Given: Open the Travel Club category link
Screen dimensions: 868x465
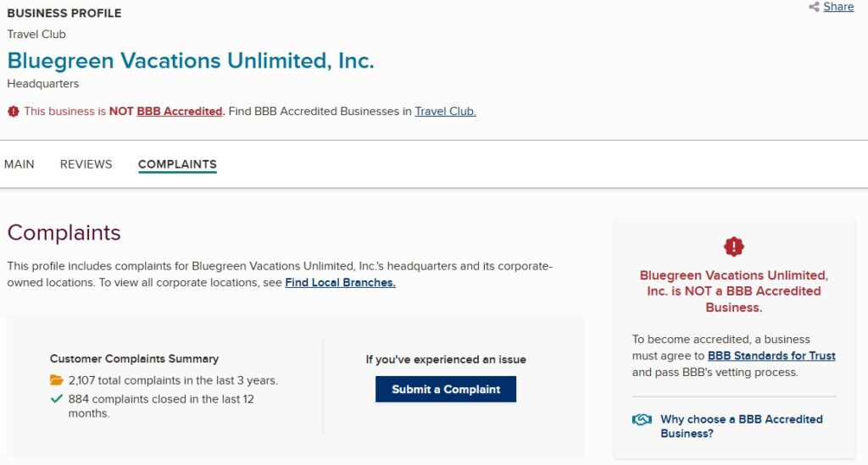Looking at the screenshot, I should pos(445,111).
